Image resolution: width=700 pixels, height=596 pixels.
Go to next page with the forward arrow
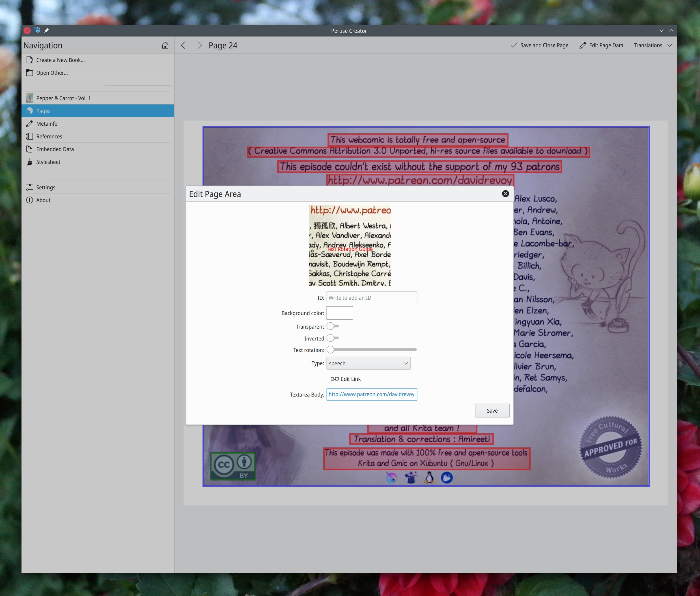[x=200, y=45]
